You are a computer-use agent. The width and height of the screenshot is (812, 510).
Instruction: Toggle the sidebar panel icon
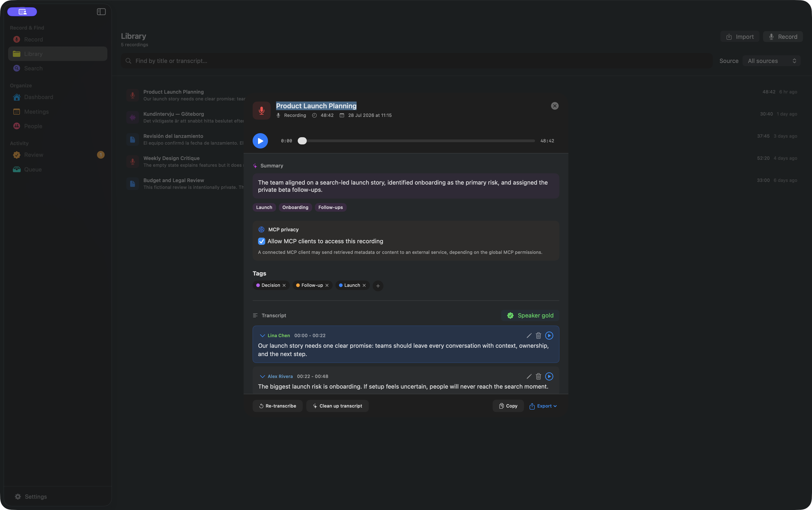[101, 12]
